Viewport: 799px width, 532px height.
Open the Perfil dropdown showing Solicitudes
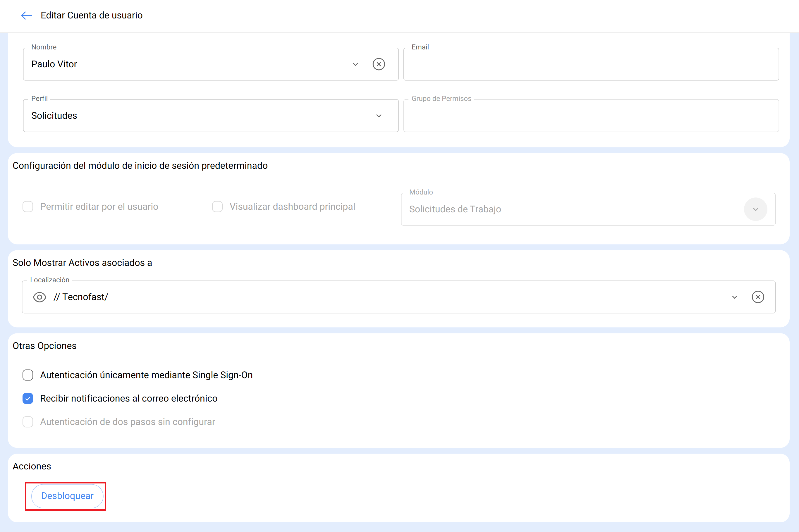(x=210, y=116)
